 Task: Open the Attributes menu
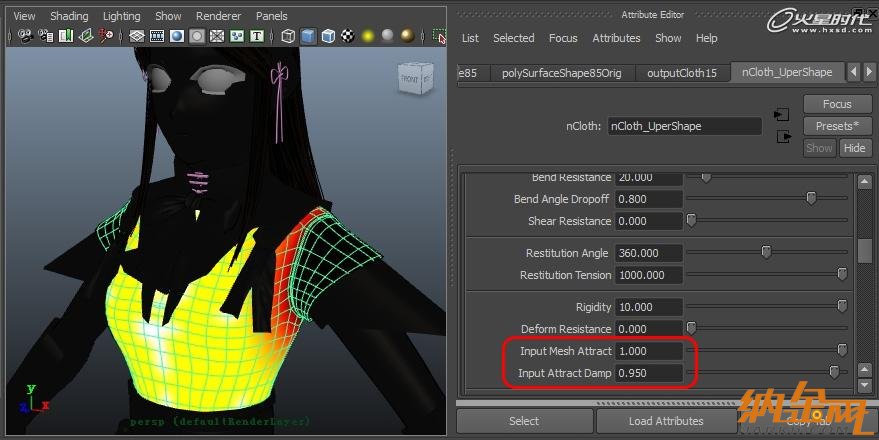616,38
